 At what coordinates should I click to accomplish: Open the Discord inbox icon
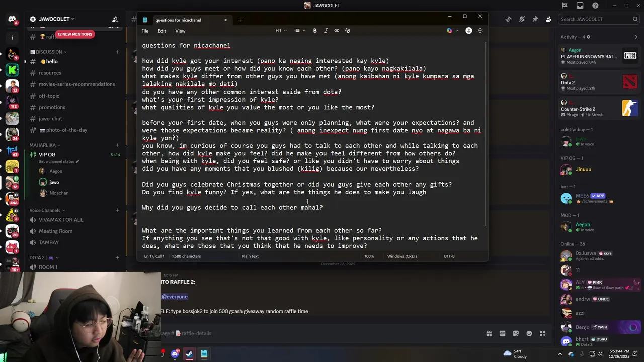pos(580,6)
